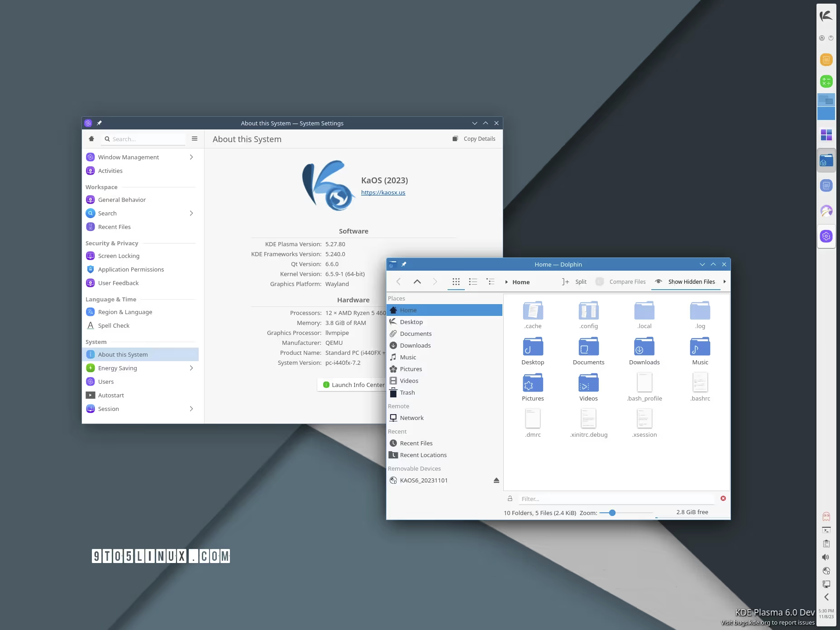The width and height of the screenshot is (840, 630).
Task: Click the lock screen icon in the panel
Action: (x=822, y=38)
